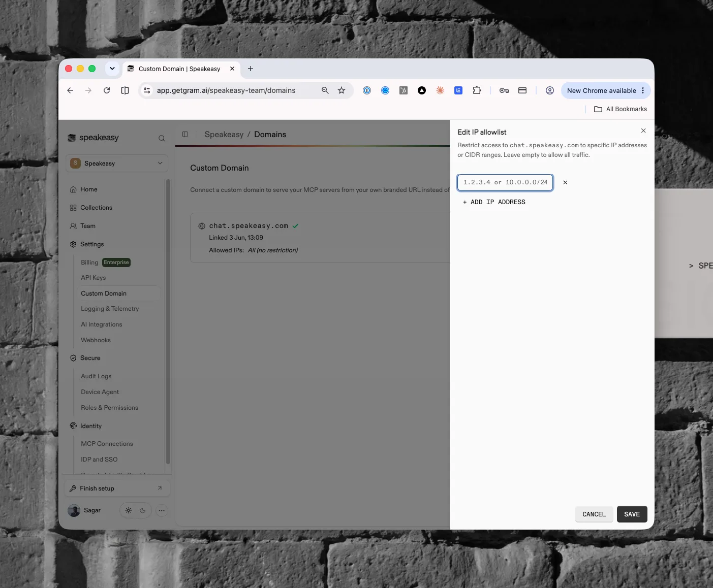Go back with the browser back arrow
713x588 pixels.
(70, 90)
